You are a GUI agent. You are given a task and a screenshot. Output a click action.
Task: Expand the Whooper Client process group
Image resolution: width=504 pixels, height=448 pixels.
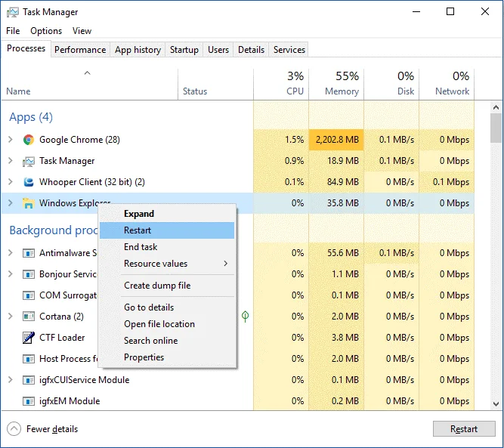11,182
